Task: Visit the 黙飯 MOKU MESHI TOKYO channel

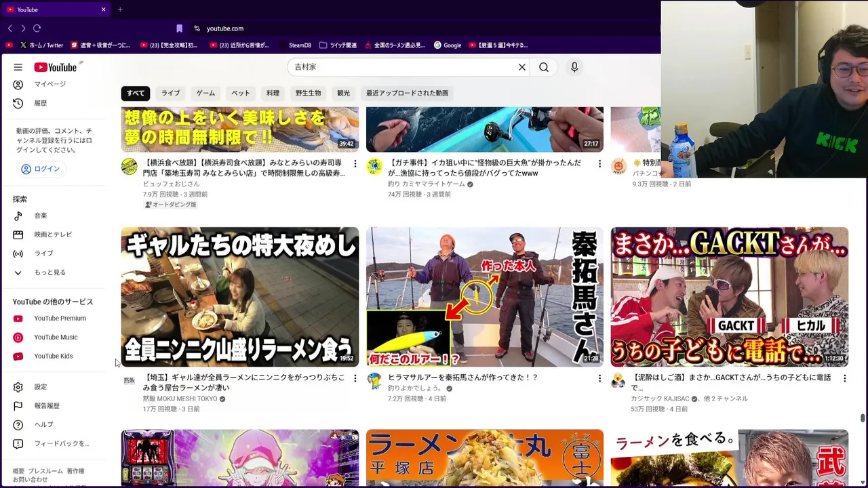Action: pos(180,399)
